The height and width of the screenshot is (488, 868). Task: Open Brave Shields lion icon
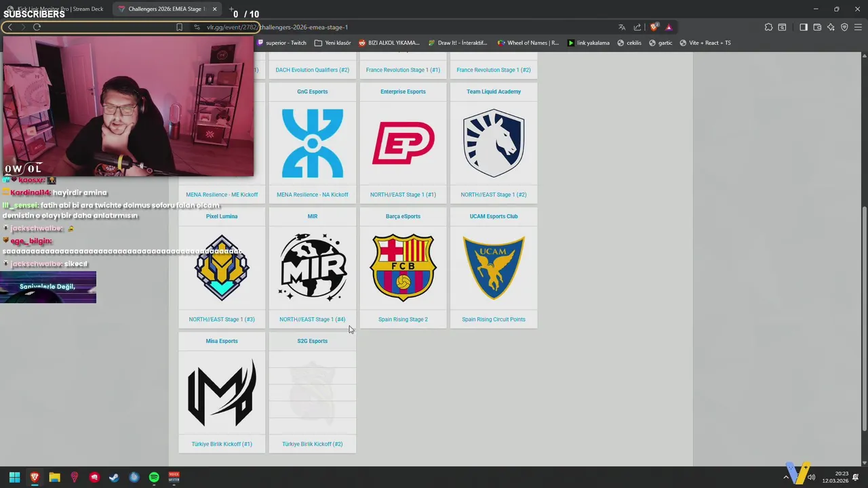click(x=654, y=27)
